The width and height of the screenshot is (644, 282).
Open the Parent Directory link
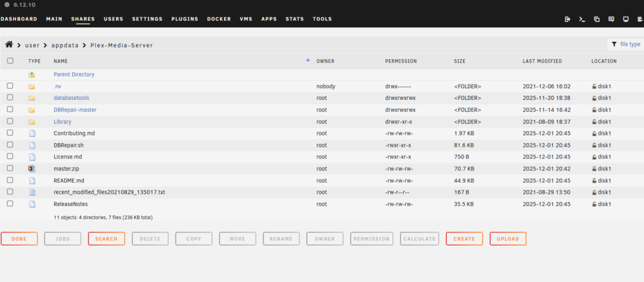click(x=74, y=75)
